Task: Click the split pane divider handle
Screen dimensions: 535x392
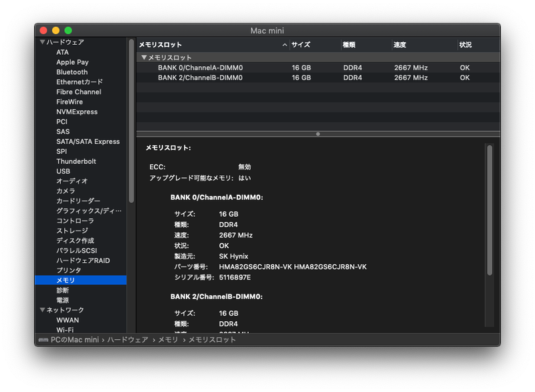Action: 318,134
